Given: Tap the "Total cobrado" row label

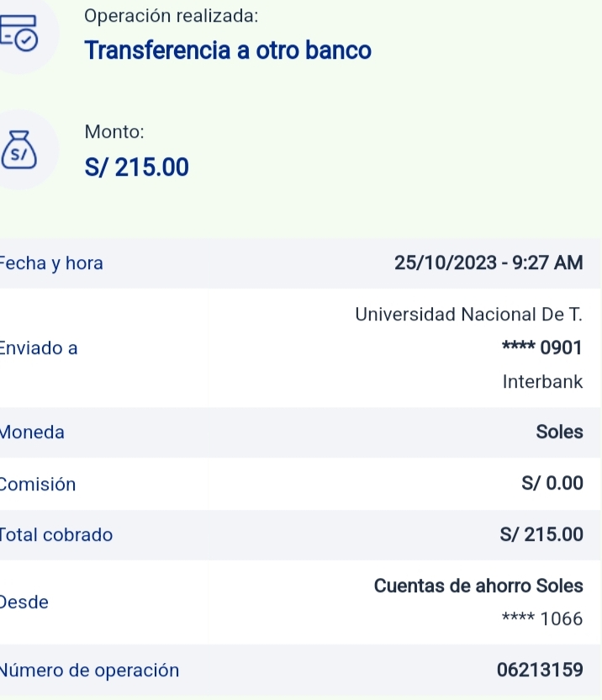Looking at the screenshot, I should (x=57, y=535).
